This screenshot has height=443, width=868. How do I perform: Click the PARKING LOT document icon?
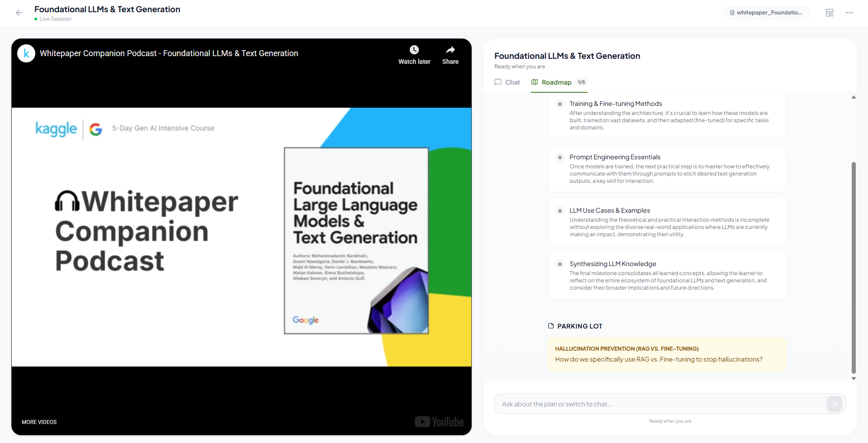click(x=551, y=326)
